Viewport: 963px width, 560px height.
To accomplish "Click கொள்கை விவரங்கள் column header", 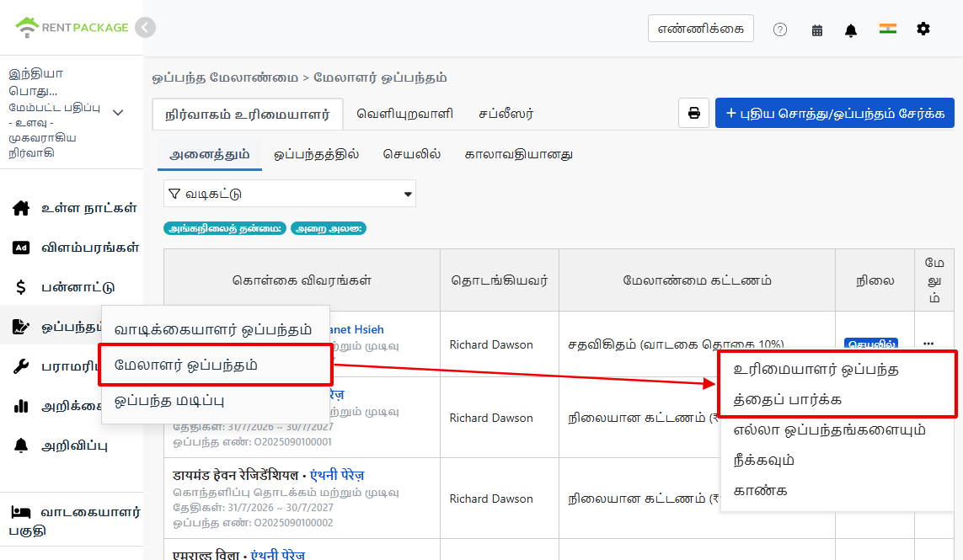I will (302, 280).
